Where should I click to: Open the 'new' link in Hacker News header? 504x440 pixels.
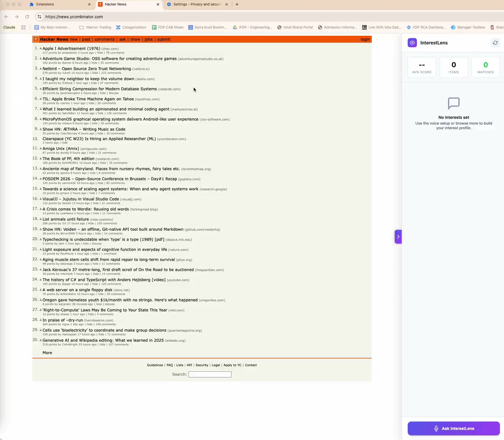coord(74,40)
